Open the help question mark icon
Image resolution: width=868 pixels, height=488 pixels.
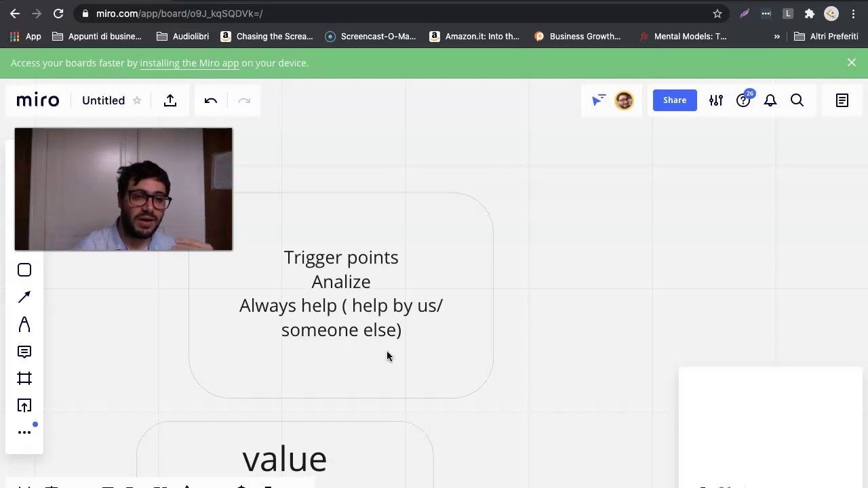pyautogui.click(x=743, y=100)
